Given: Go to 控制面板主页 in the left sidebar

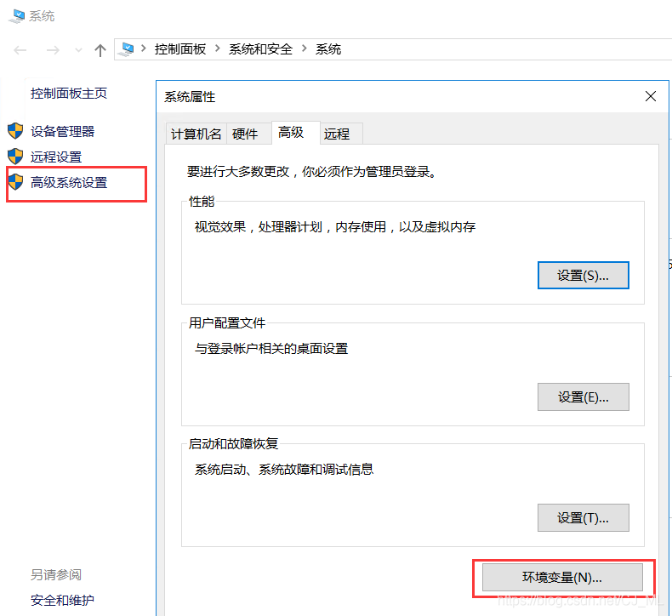Looking at the screenshot, I should 69,94.
